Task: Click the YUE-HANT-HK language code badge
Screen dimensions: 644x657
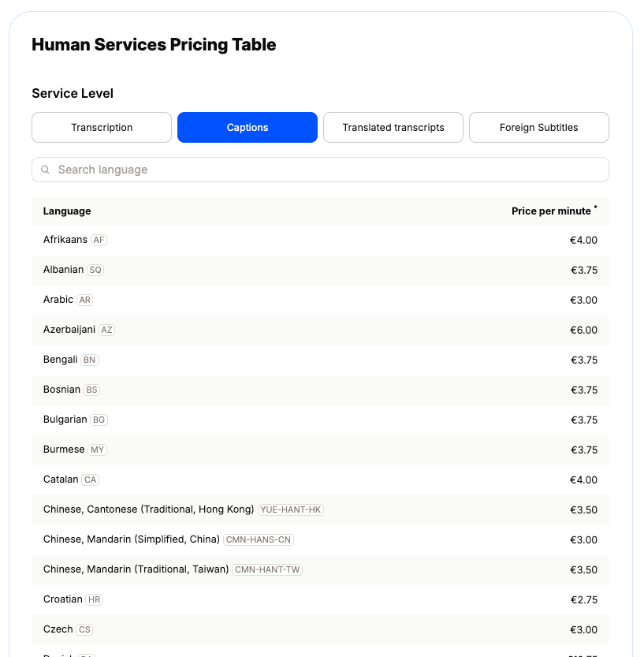Action: [290, 510]
